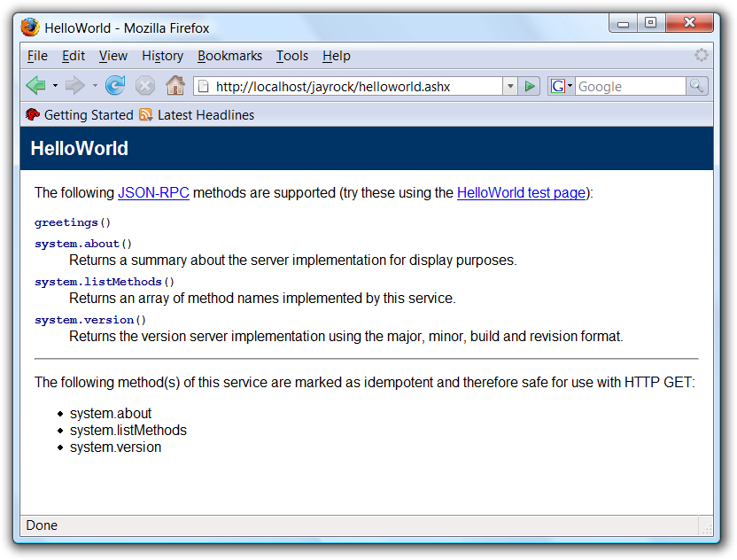The height and width of the screenshot is (560, 737).
Task: Open the Bookmarks menu
Action: (x=229, y=56)
